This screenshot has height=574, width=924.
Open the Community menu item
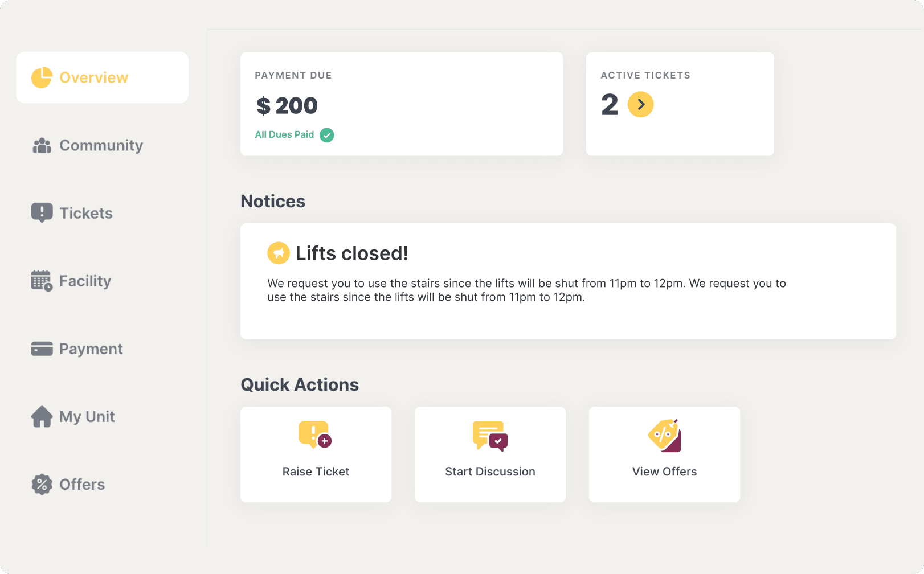coord(101,146)
